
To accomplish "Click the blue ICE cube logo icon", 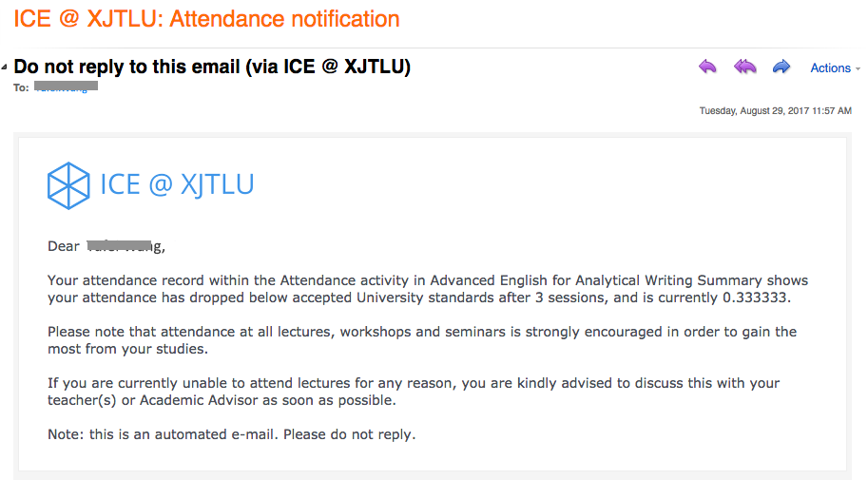I will tap(68, 185).
